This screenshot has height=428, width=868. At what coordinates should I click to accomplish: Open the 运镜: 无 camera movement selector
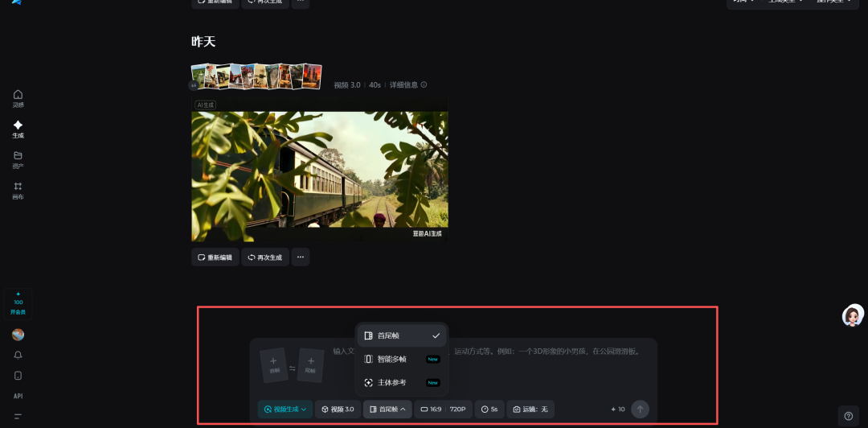[x=530, y=409]
